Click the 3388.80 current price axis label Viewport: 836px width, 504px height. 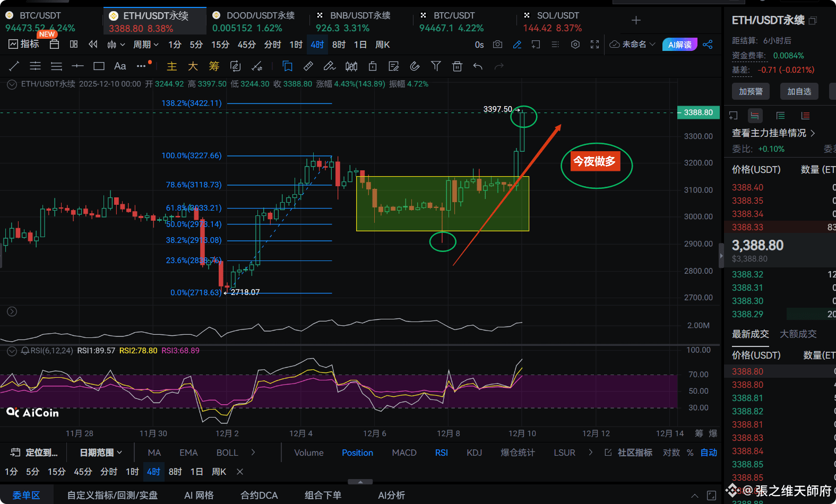[x=698, y=112]
